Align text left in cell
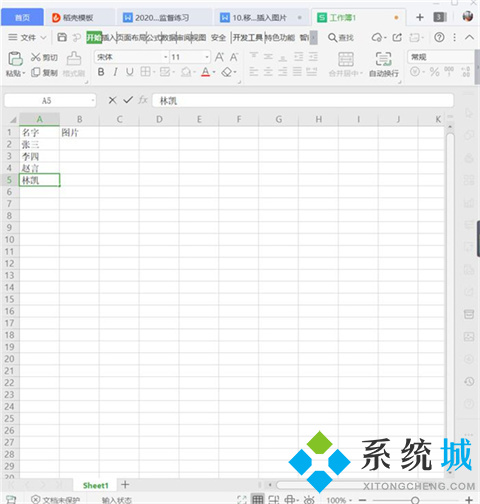Screen dimensions: 480x504 tap(254, 71)
